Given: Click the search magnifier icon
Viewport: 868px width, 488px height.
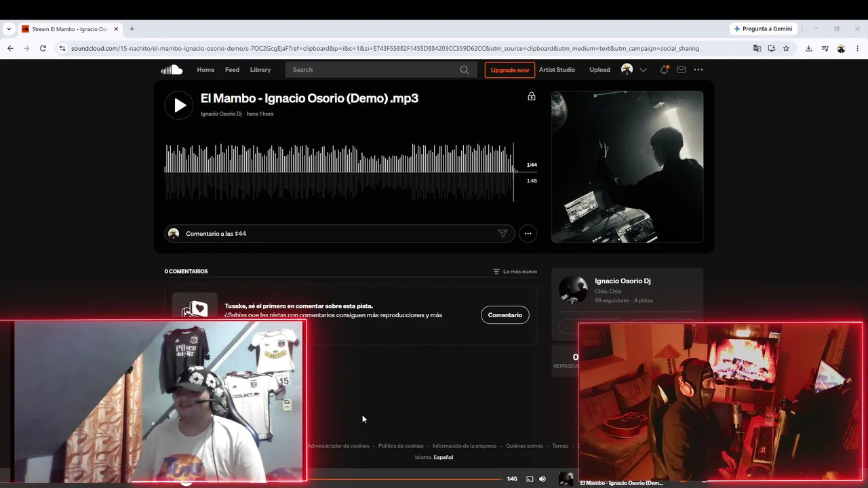Looking at the screenshot, I should click(x=465, y=70).
